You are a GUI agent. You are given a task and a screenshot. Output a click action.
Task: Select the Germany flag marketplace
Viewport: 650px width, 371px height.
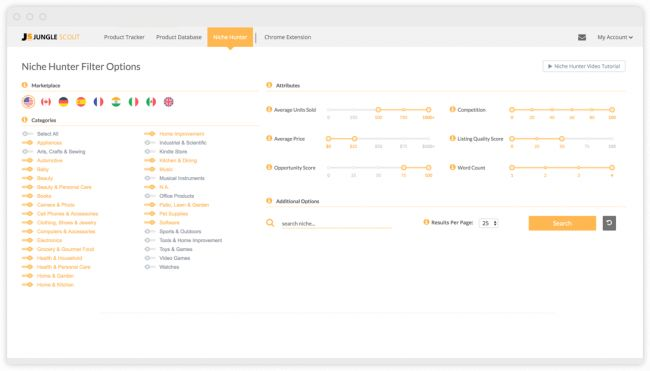63,102
